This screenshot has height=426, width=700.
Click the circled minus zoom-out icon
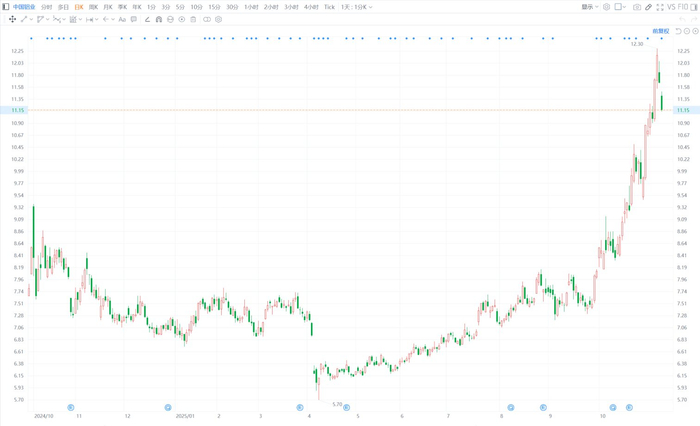click(687, 31)
